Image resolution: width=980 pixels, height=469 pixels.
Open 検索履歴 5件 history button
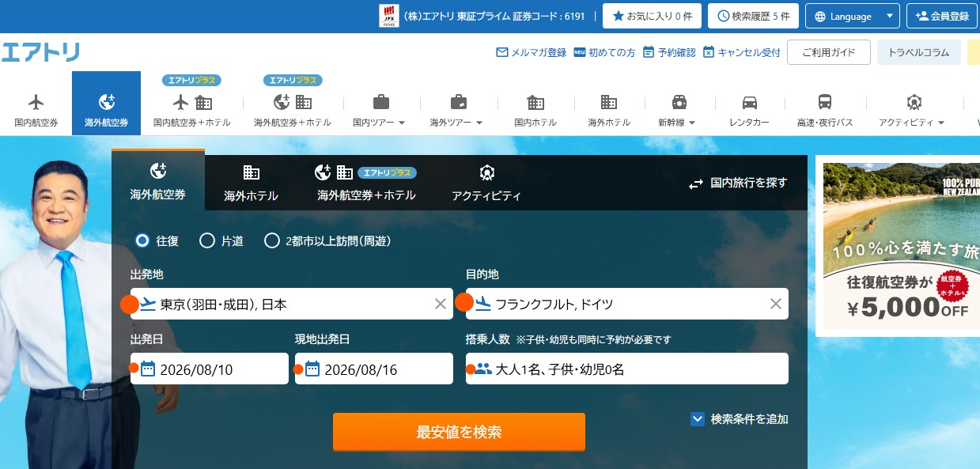(x=753, y=16)
